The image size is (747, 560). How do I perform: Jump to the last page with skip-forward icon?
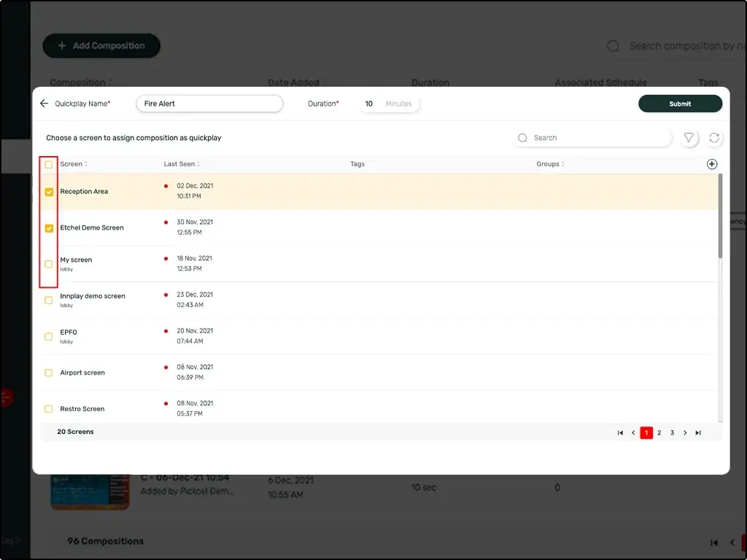tap(697, 432)
